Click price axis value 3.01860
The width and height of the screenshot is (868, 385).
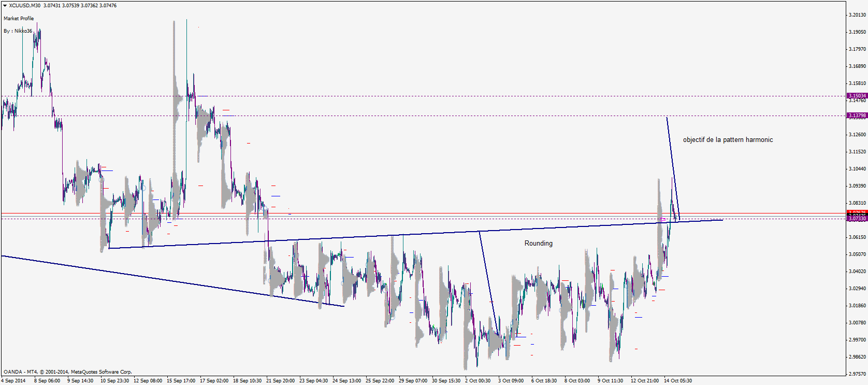coord(857,306)
